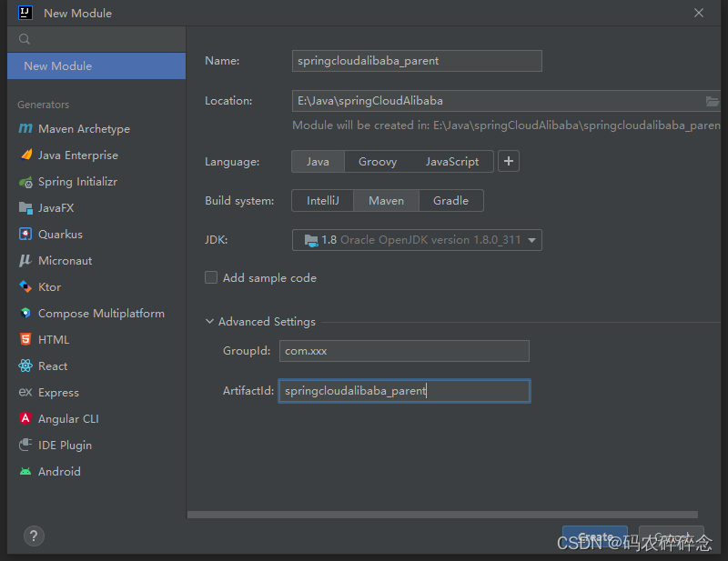Click the Cancel button
Screen dimensions: 728x561
coord(672,536)
